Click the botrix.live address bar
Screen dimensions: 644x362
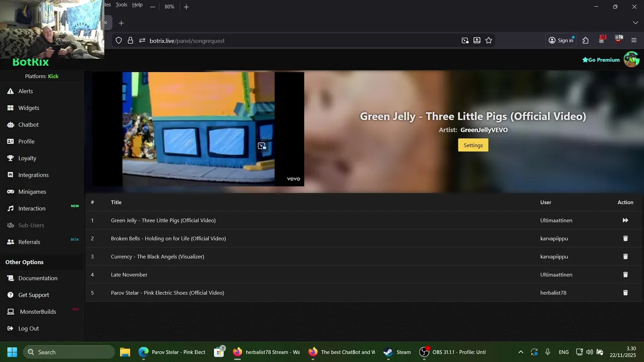[x=302, y=40]
